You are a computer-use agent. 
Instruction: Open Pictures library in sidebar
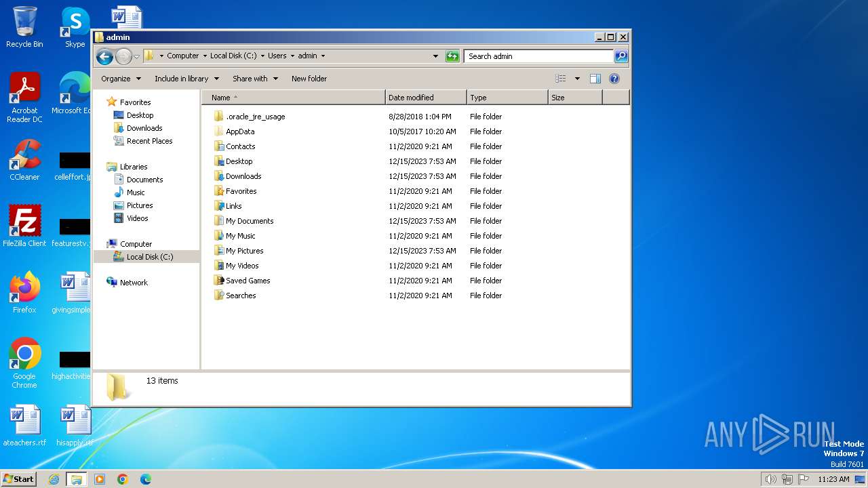click(x=140, y=205)
